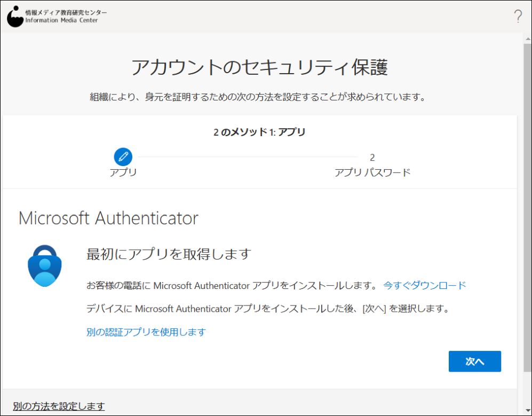Click the Microsoft Authenticator lock icon
This screenshot has height=416, width=532.
pyautogui.click(x=45, y=266)
